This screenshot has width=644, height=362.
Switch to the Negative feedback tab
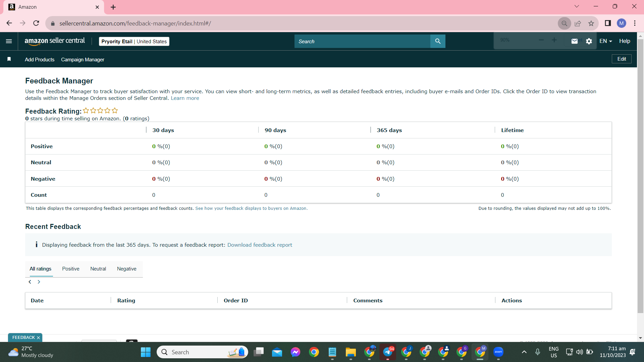[127, 269]
